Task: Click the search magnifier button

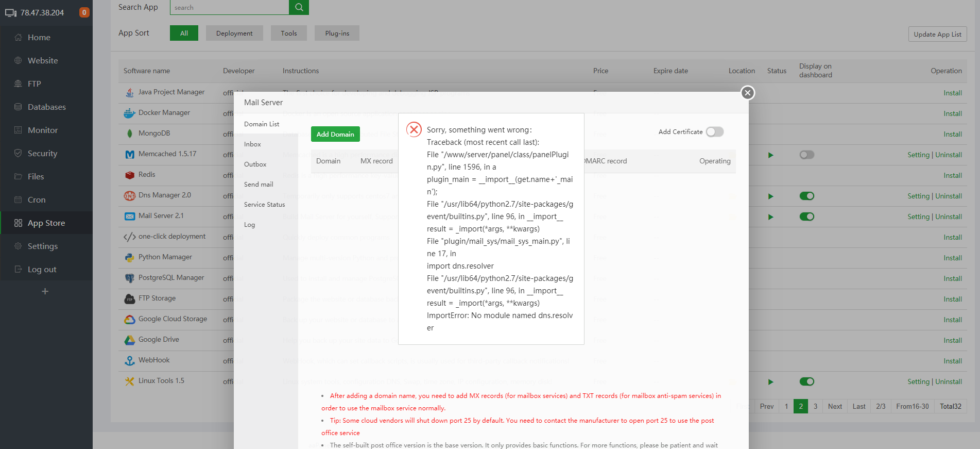Action: point(299,7)
